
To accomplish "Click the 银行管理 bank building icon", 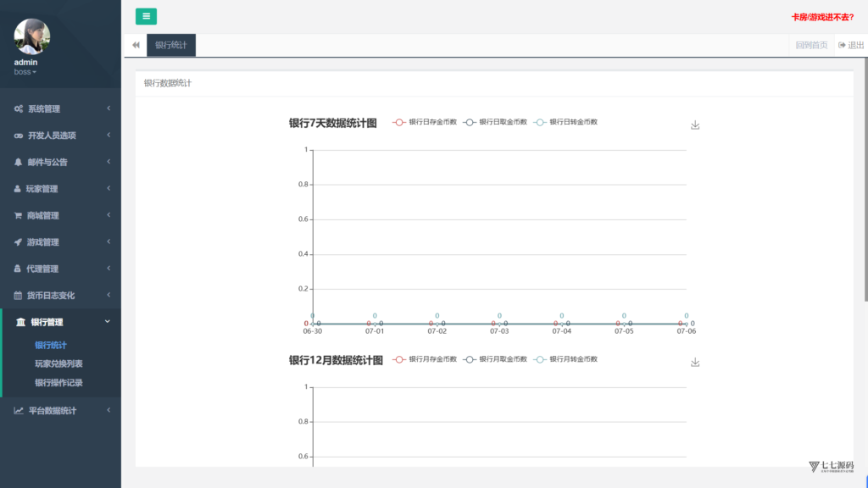I will coord(20,322).
